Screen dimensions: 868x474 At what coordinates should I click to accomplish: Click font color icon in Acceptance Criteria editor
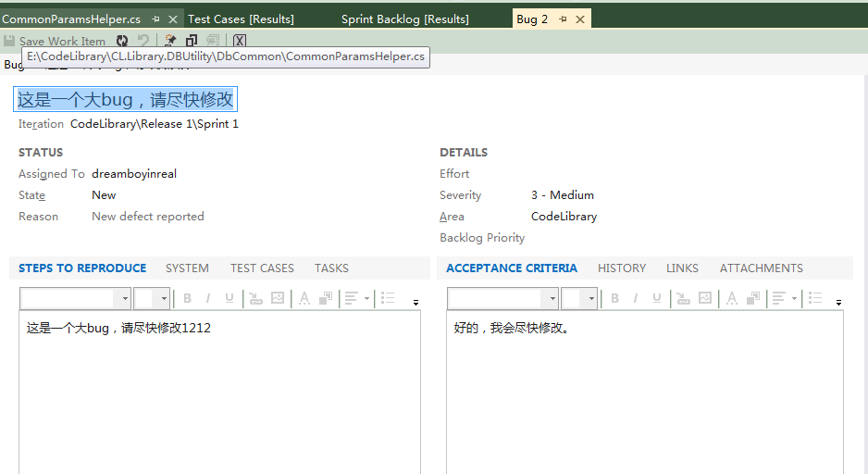click(x=731, y=298)
